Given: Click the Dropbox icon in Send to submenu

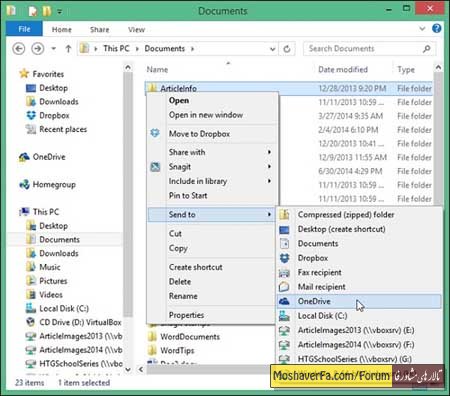Looking at the screenshot, I should pos(284,258).
